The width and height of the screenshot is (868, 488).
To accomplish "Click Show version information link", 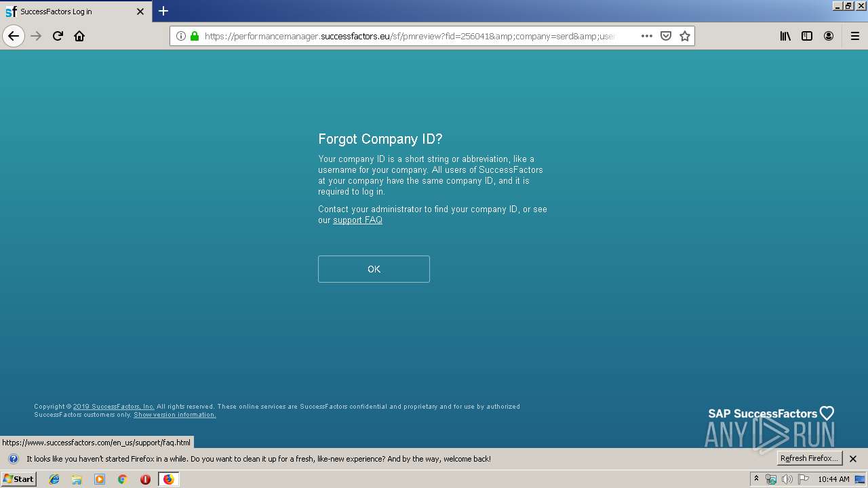I will tap(174, 415).
